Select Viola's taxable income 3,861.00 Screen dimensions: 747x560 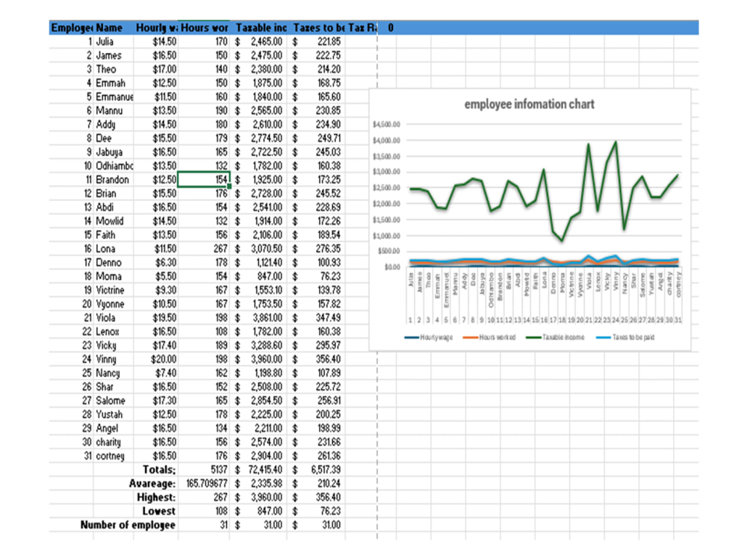point(258,317)
